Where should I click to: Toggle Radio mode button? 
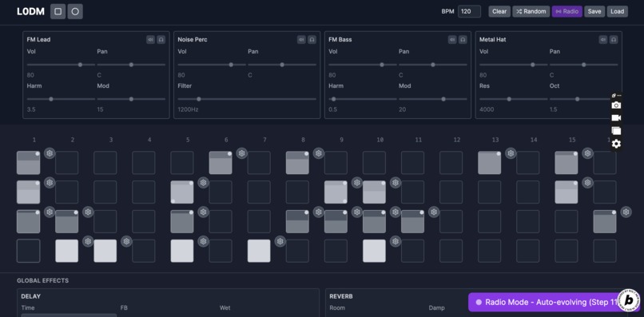pos(567,11)
